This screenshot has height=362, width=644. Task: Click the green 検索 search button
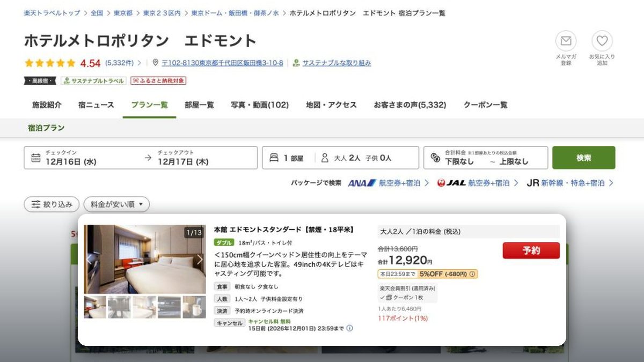(x=584, y=158)
